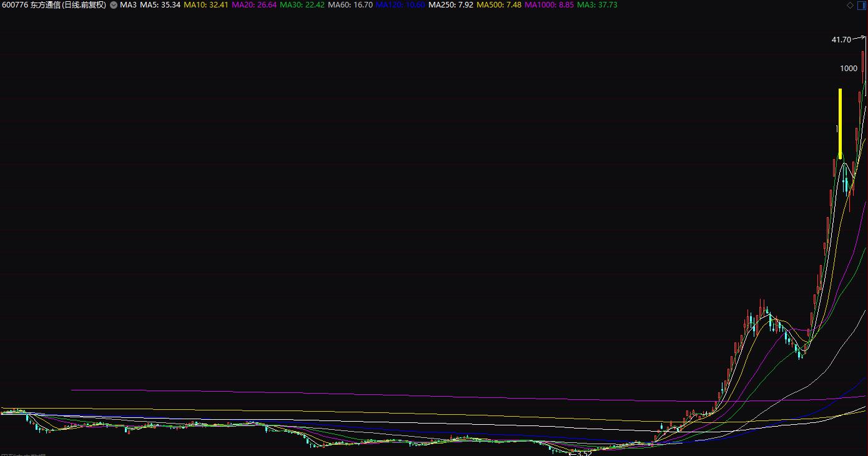Open the blue candlestick chart icon top right
The height and width of the screenshot is (456, 868).
coord(862,6)
